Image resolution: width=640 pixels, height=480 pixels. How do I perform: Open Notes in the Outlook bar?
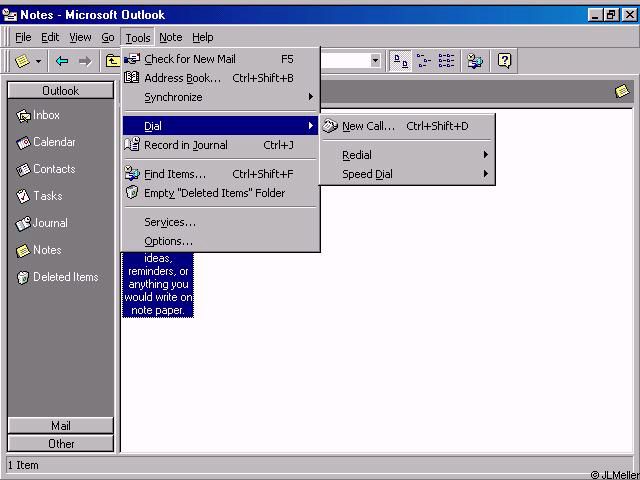[38, 250]
